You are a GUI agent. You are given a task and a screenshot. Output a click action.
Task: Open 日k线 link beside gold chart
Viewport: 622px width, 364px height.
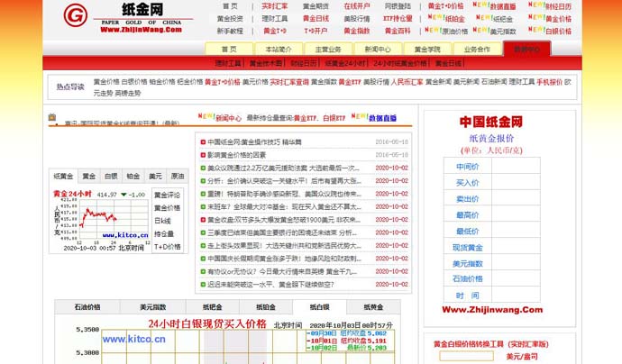click(x=162, y=221)
